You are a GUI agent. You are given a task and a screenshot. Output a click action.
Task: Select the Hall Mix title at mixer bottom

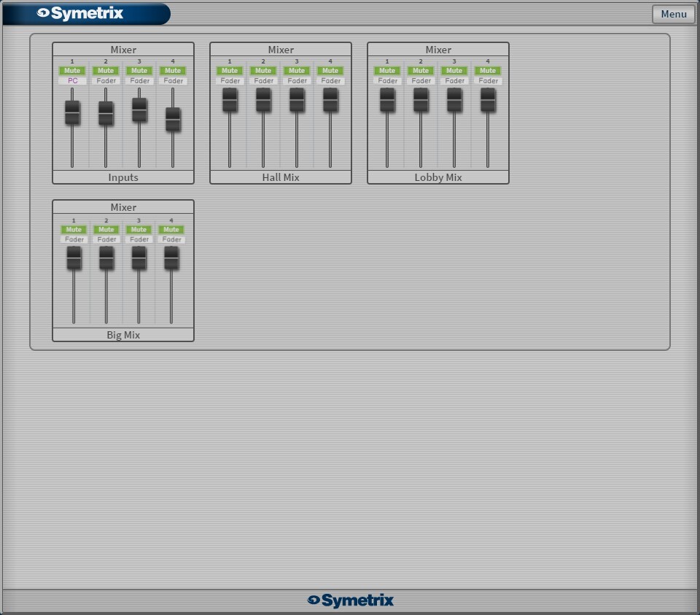281,177
